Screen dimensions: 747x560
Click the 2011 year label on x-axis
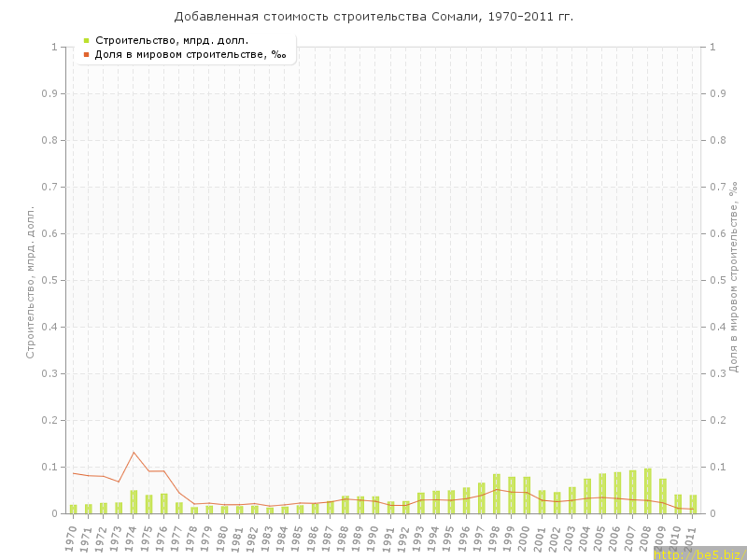pos(692,537)
